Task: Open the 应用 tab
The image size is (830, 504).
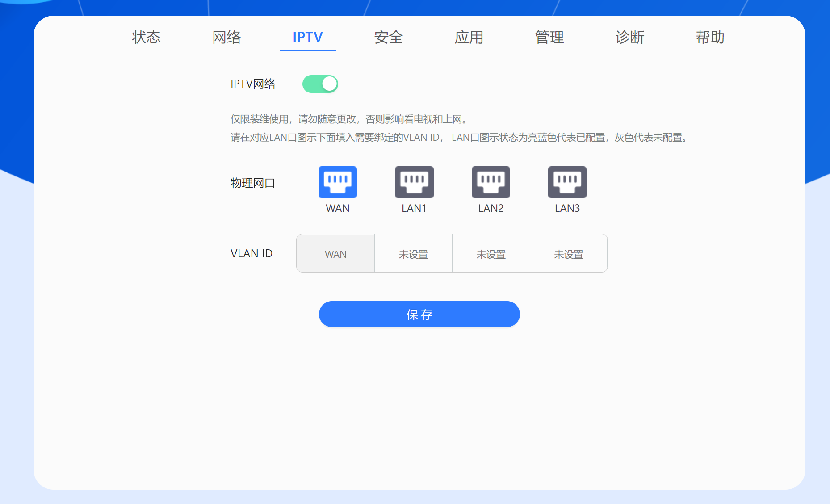Action: (469, 37)
